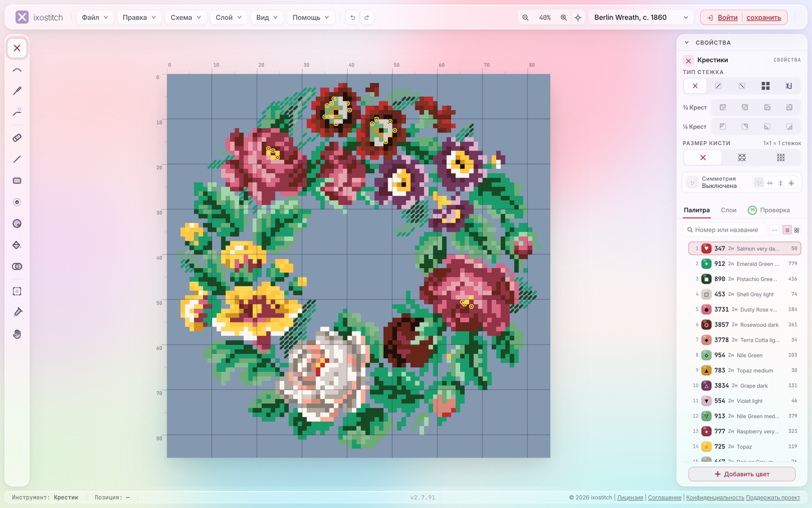Click the Добавить цвет button
Viewport: 812px width, 508px height.
741,474
